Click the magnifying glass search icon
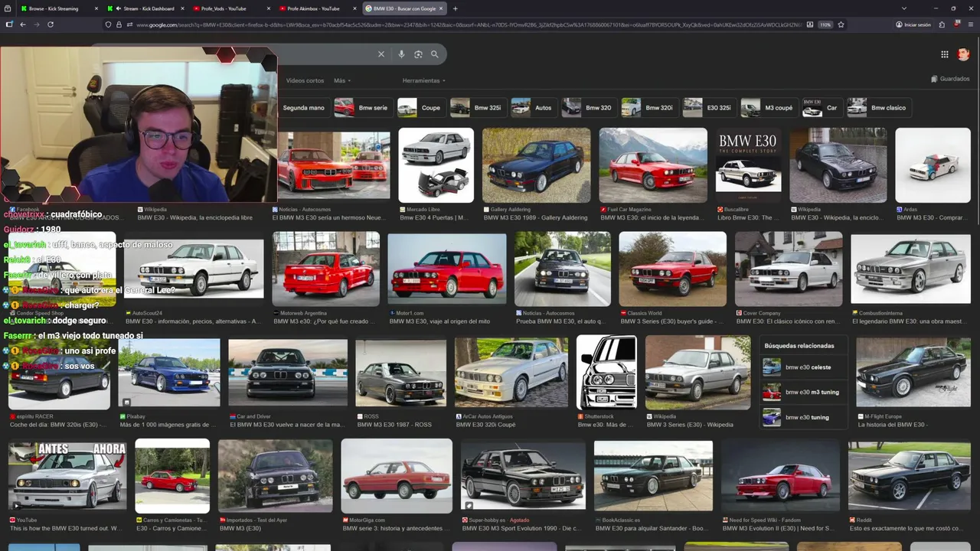This screenshot has width=980, height=551. [435, 54]
